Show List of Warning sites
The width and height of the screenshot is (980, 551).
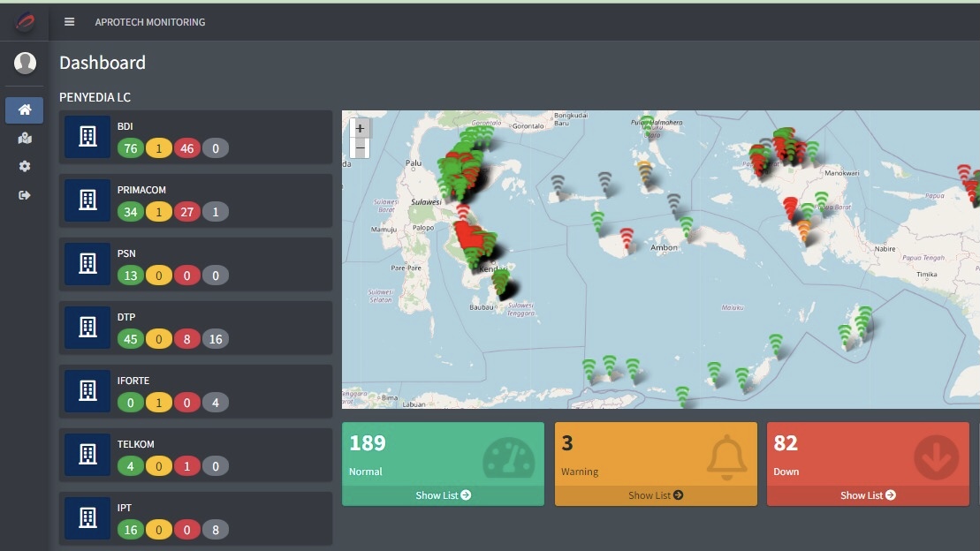click(x=656, y=495)
